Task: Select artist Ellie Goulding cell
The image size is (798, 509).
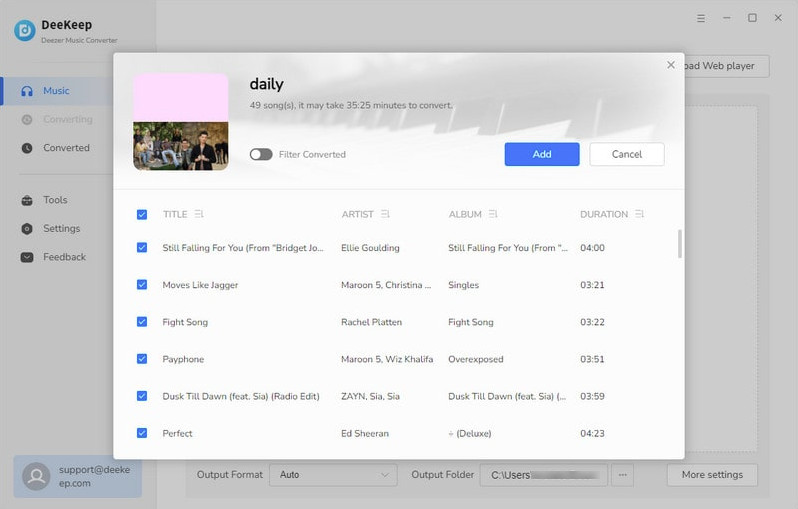Action: point(370,248)
